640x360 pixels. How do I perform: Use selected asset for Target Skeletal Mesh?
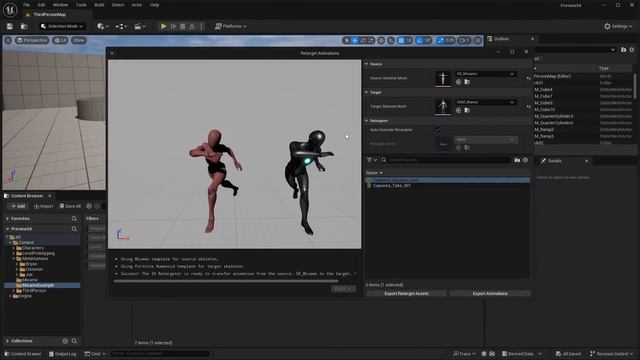(458, 111)
